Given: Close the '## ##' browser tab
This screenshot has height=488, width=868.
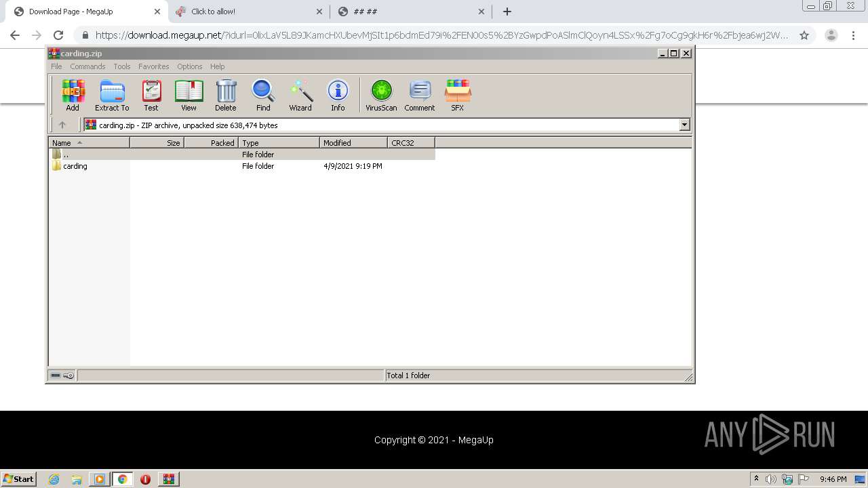Looking at the screenshot, I should (481, 12).
